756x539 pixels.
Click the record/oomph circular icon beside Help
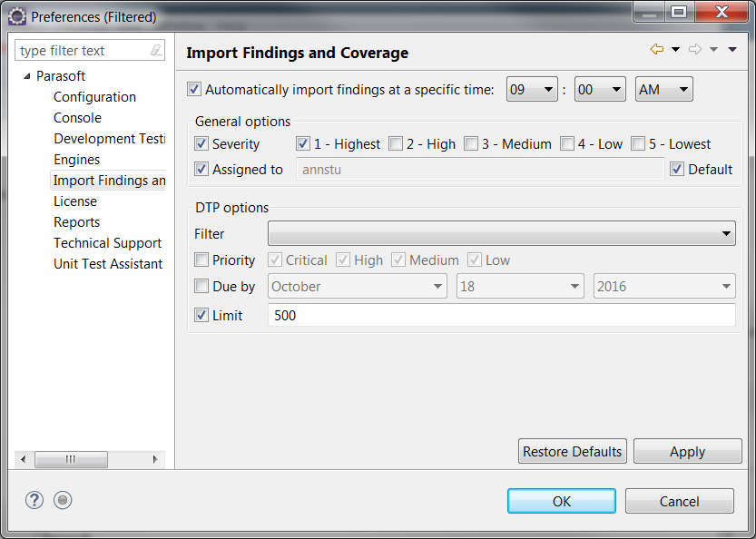tap(63, 500)
